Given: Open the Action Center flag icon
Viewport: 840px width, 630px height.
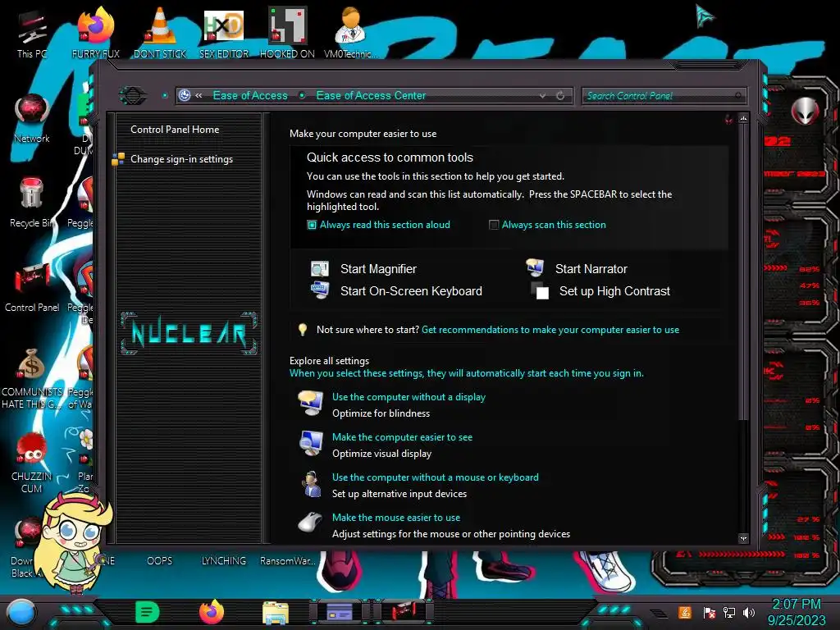Looking at the screenshot, I should click(710, 613).
